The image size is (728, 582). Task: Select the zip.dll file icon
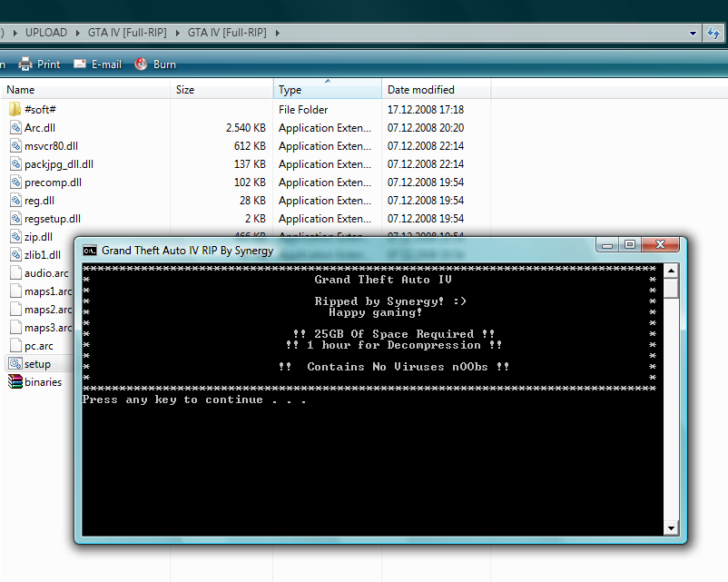[15, 236]
